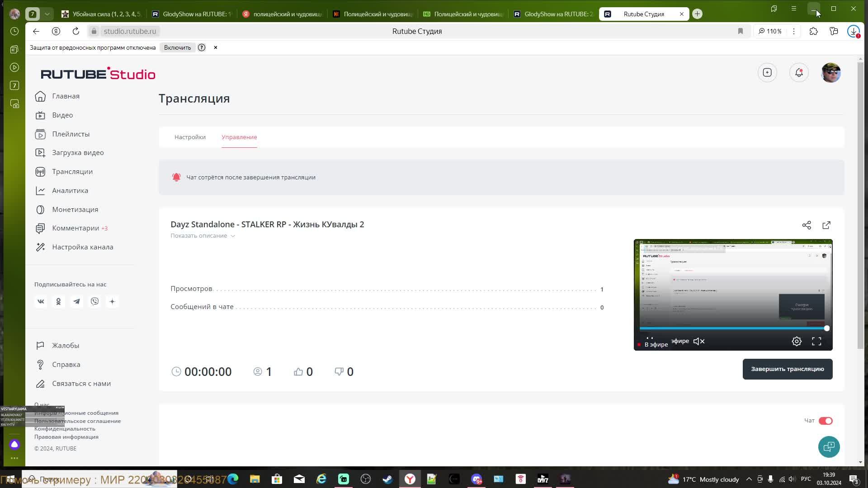This screenshot has width=868, height=488.
Task: Open Монетизация sidebar section
Action: (67, 210)
